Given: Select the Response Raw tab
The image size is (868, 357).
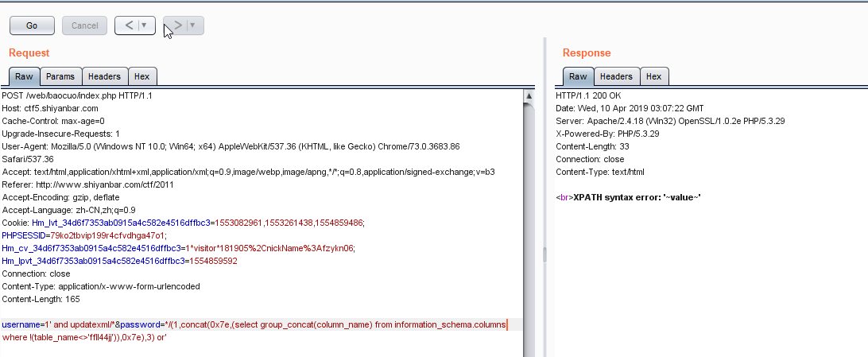Looking at the screenshot, I should [578, 76].
